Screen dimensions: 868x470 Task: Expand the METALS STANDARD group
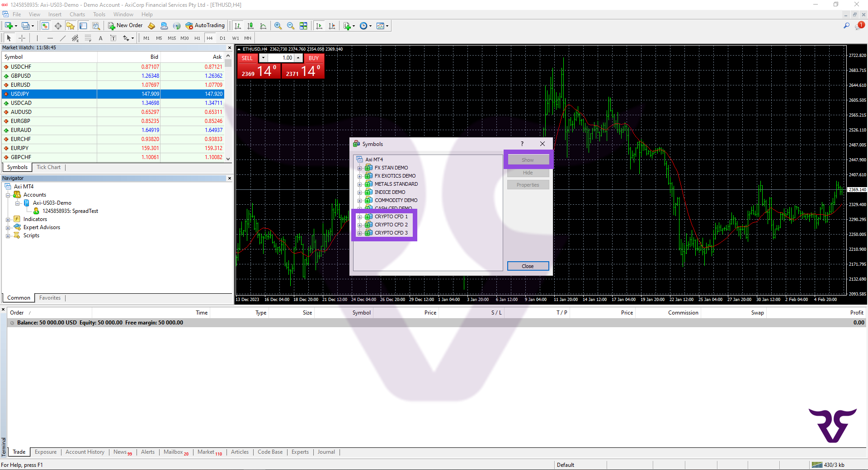[x=360, y=184]
